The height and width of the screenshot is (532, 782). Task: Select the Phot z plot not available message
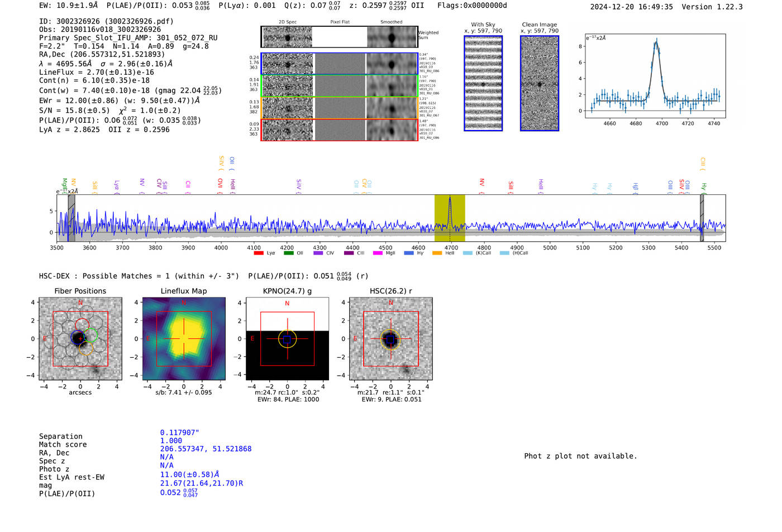pos(580,456)
